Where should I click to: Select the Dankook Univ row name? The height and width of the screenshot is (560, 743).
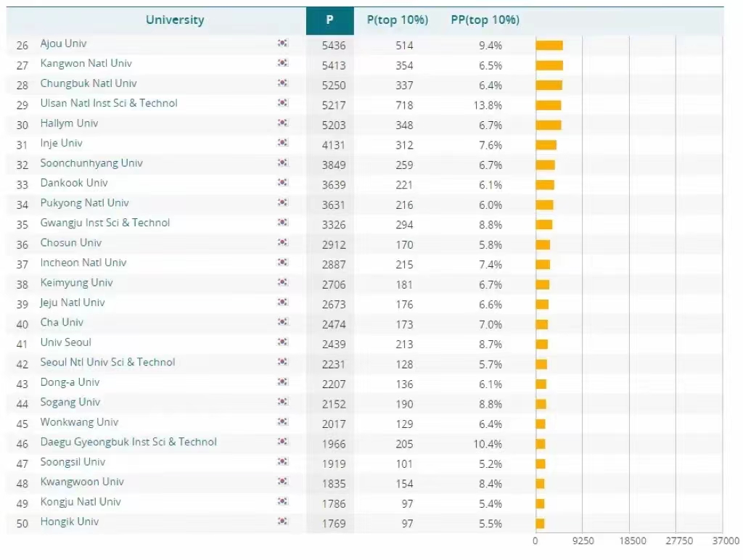[74, 183]
